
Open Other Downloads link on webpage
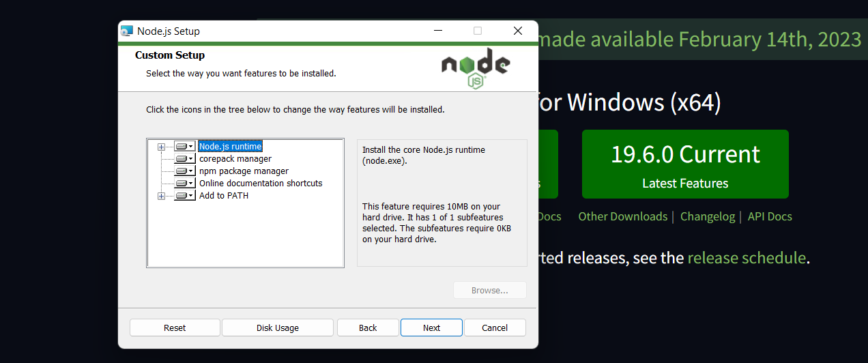click(623, 216)
